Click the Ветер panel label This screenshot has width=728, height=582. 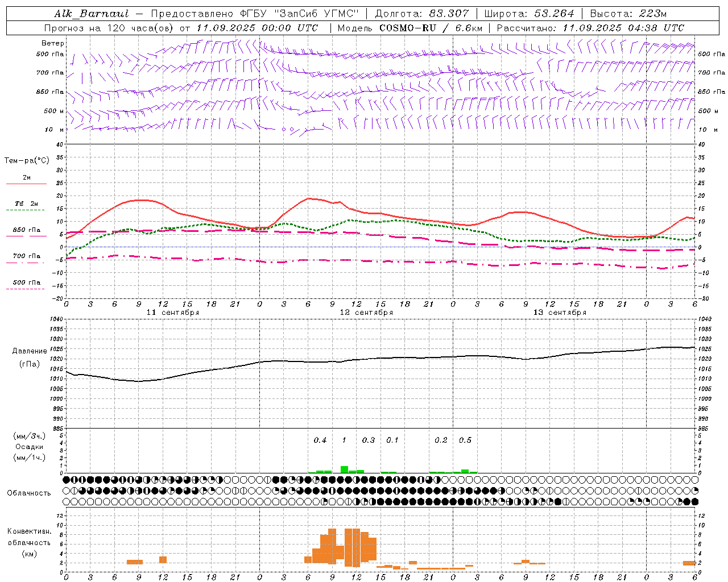pyautogui.click(x=53, y=43)
